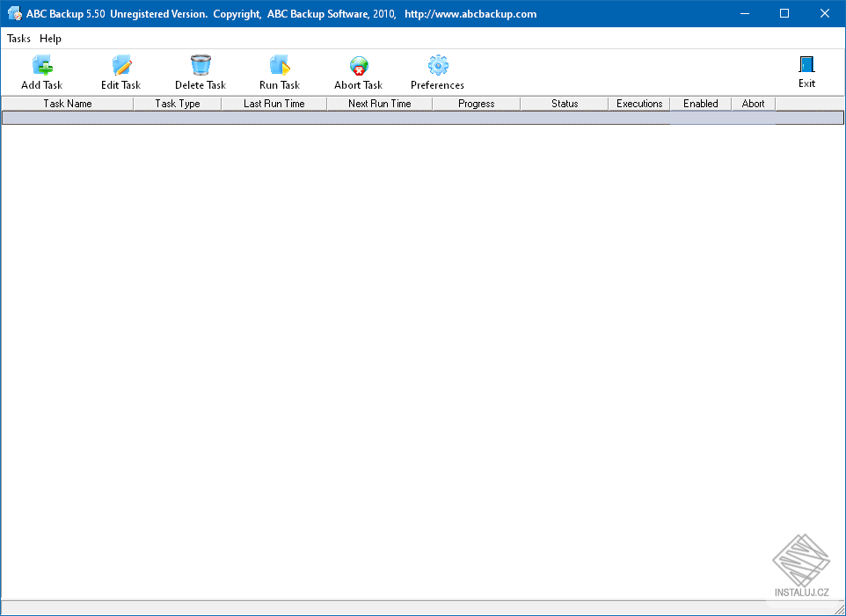Click the Exit door icon
846x616 pixels.
click(x=806, y=63)
